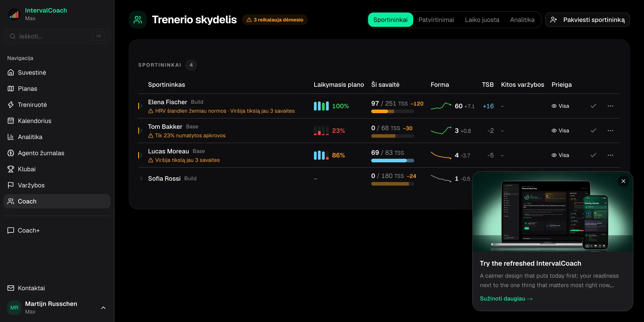Select the Treniruotė lightning icon
The height and width of the screenshot is (322, 644).
[x=11, y=104]
